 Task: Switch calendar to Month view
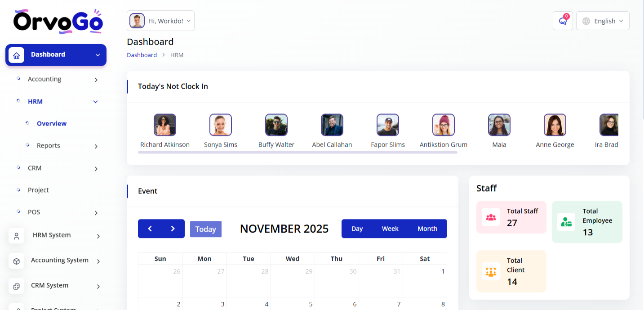point(427,229)
